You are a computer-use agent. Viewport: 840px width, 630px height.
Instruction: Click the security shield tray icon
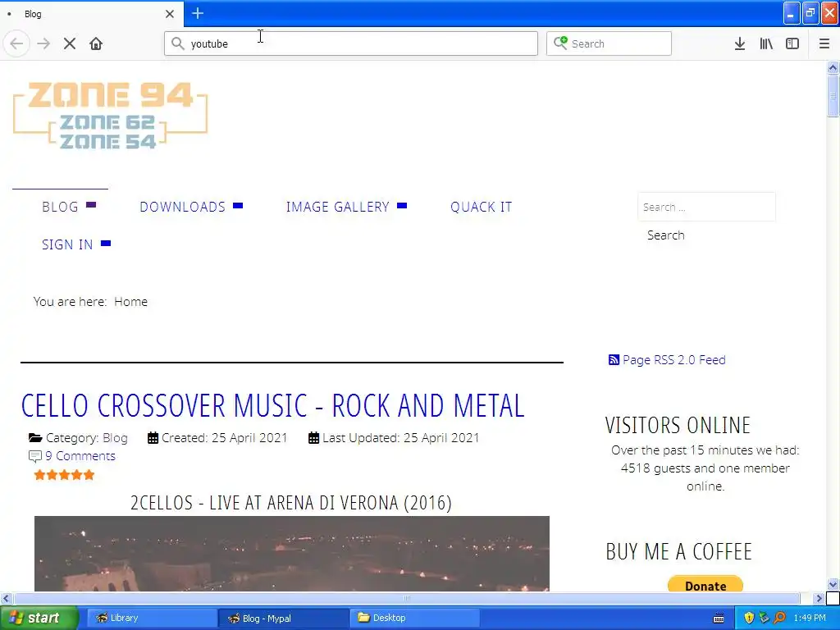pos(749,618)
